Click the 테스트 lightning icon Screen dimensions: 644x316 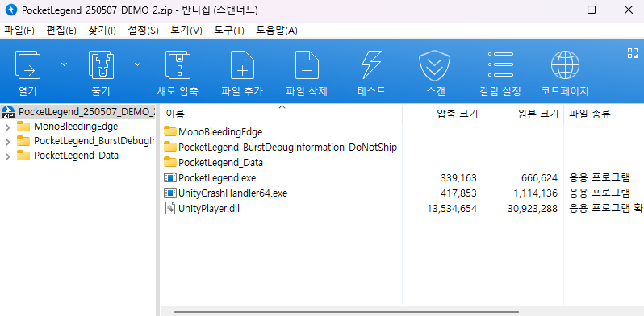coord(371,64)
